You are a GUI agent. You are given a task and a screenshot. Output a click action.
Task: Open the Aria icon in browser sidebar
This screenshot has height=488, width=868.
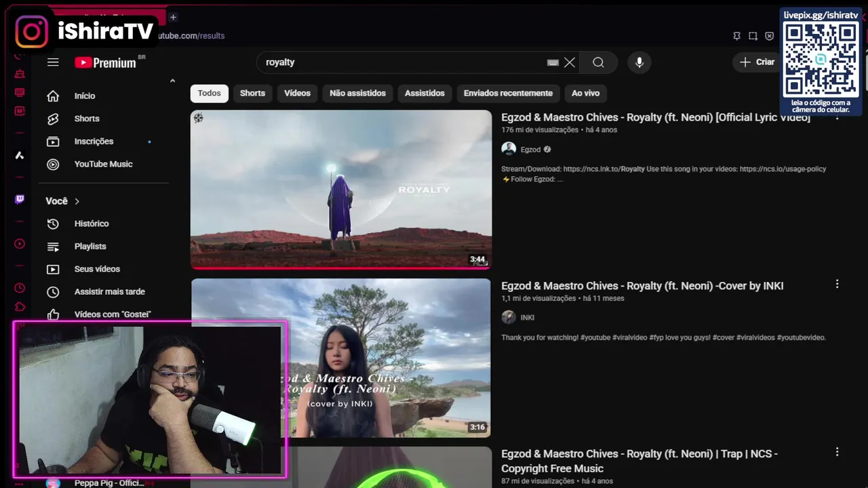coord(20,155)
